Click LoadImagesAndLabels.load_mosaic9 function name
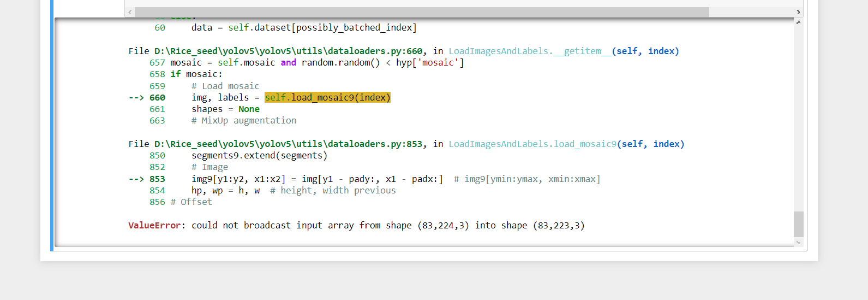 pos(532,144)
